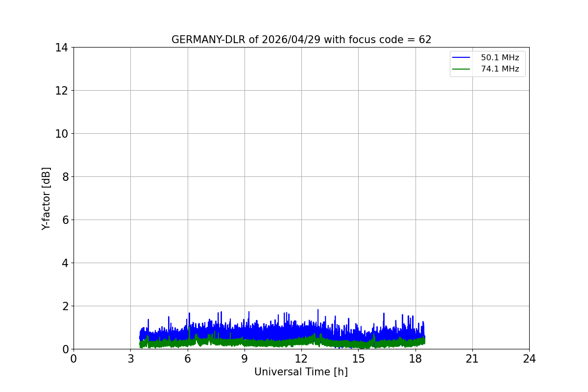Click the y-axis tick label 4
Viewport: 588px width, 392px height.
coord(65,263)
